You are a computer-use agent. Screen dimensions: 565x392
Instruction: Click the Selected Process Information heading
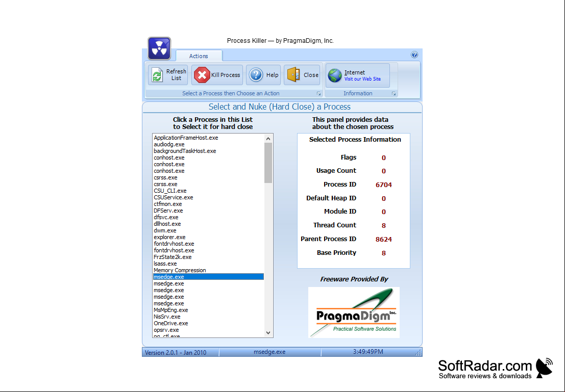tap(355, 140)
